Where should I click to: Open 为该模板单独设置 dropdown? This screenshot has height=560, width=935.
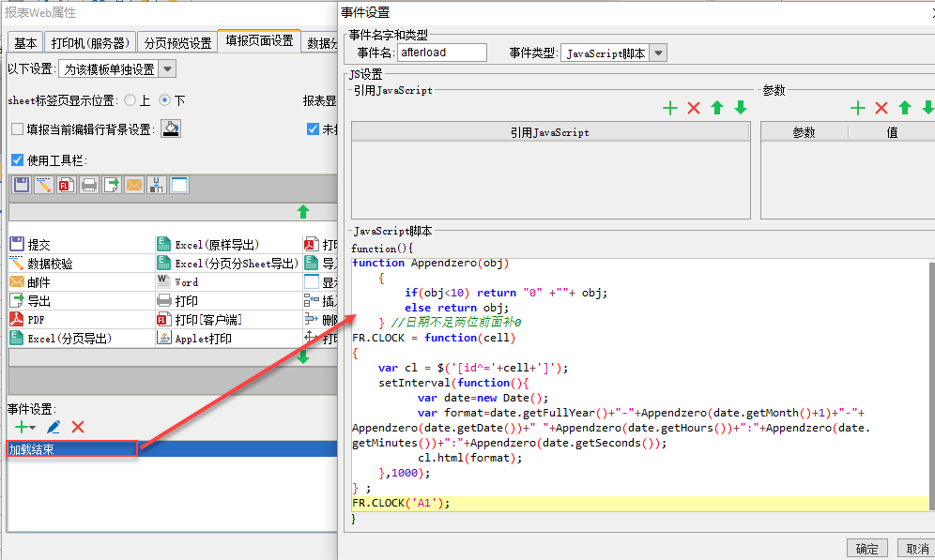[x=168, y=69]
